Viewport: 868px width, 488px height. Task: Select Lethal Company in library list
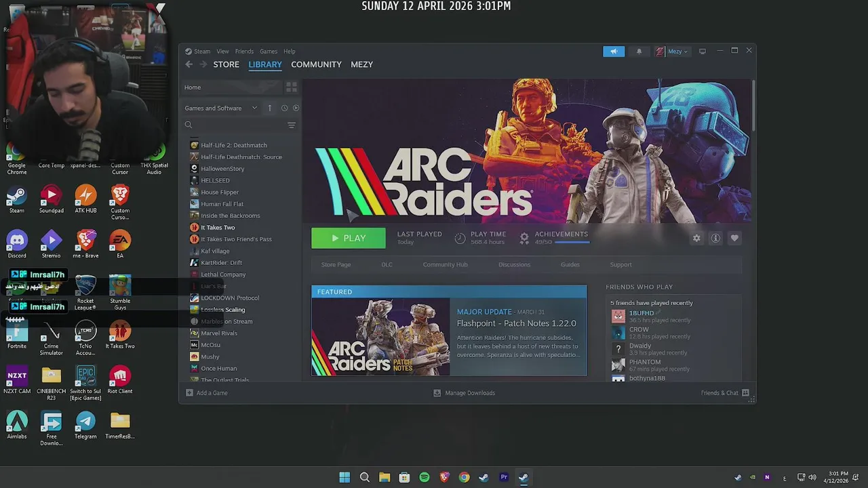[x=223, y=274]
